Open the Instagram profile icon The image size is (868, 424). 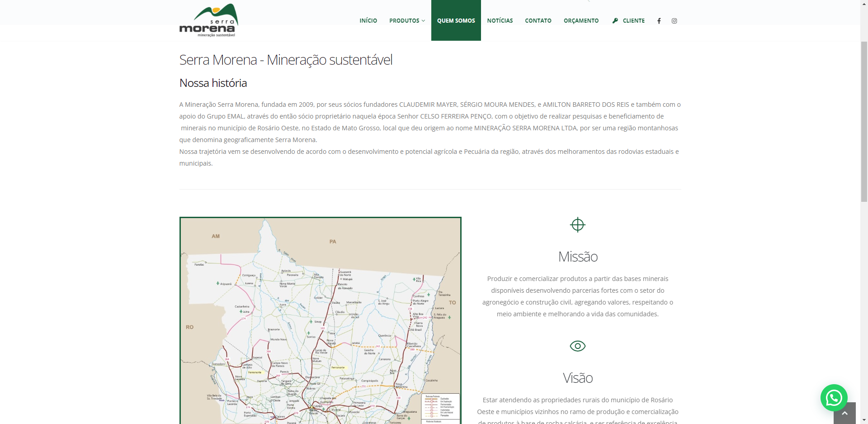[x=674, y=21]
